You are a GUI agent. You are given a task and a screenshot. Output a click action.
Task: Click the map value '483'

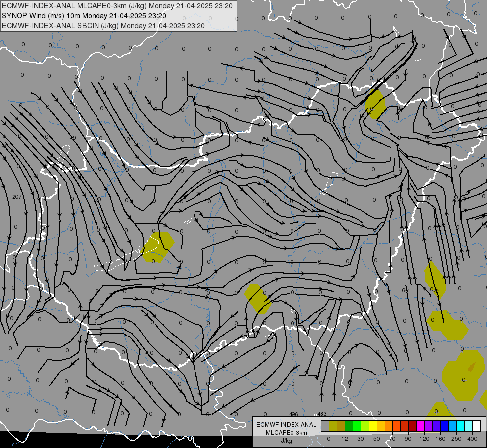click(x=322, y=414)
